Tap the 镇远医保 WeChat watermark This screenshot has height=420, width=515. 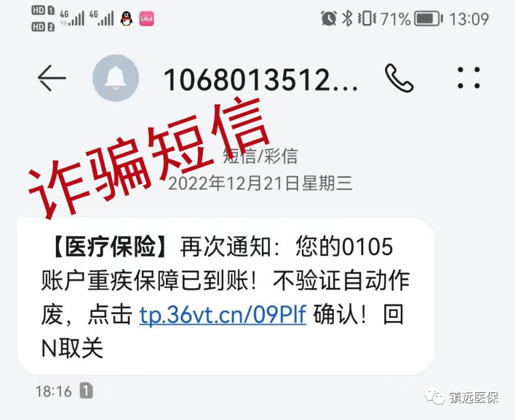462,397
